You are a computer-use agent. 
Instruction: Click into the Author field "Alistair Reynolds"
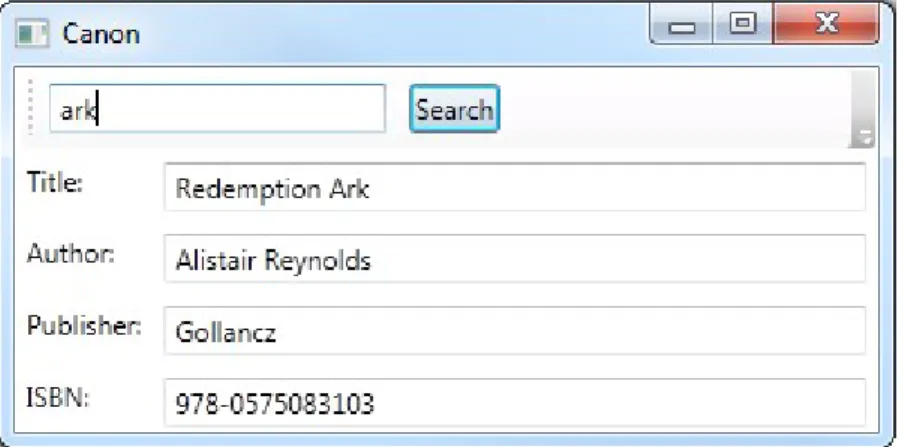point(515,259)
